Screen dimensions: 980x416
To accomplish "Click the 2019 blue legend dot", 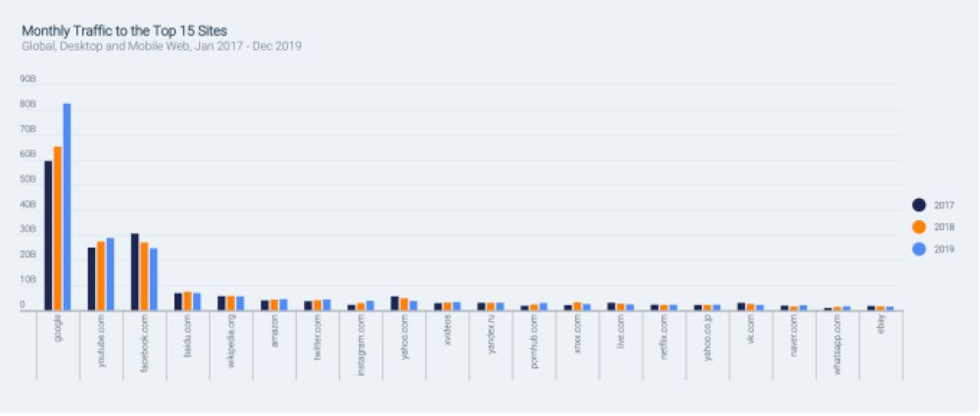I will 919,249.
